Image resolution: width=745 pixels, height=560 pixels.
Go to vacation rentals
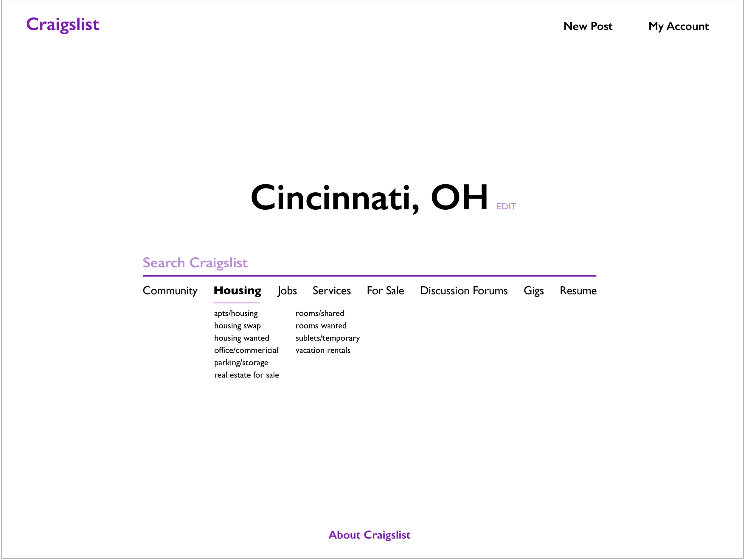tap(323, 350)
